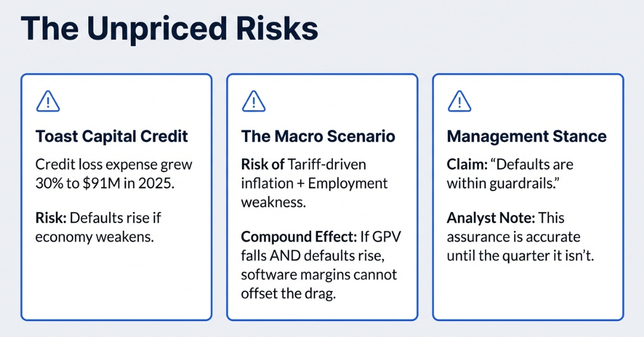This screenshot has height=337, width=644.
Task: Click the quote Defaults are within guardrails
Action: (510, 174)
